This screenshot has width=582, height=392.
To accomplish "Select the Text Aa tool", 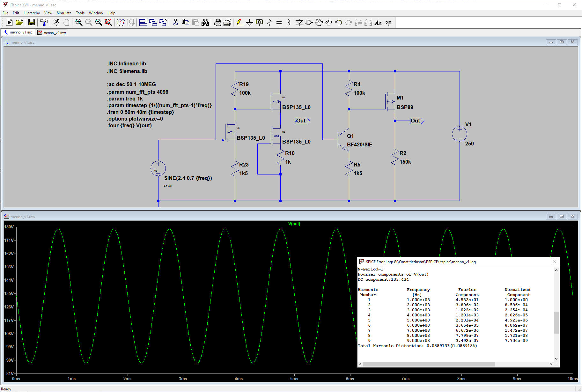I will tap(378, 22).
